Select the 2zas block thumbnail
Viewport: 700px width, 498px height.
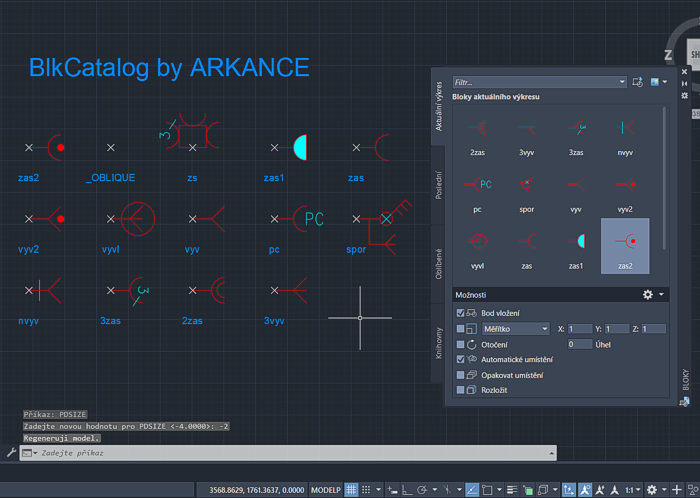click(x=477, y=135)
